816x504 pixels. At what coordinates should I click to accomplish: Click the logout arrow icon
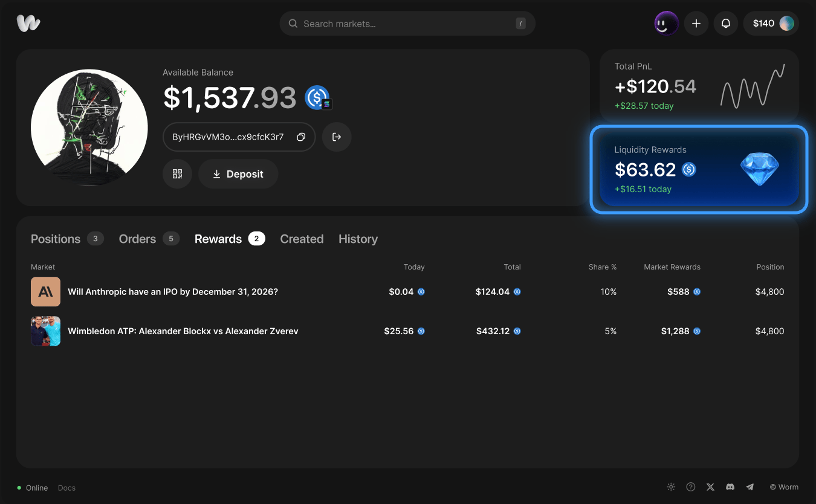tap(337, 137)
